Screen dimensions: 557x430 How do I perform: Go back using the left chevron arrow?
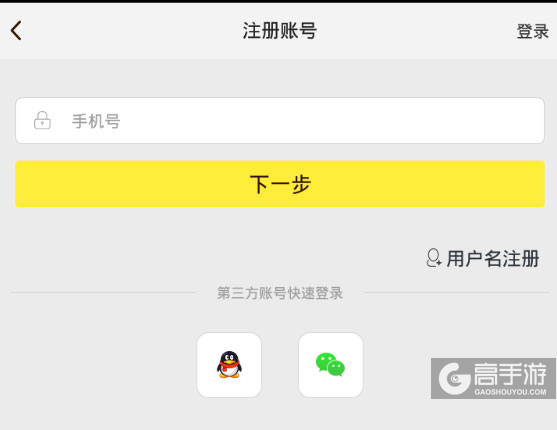[x=16, y=31]
